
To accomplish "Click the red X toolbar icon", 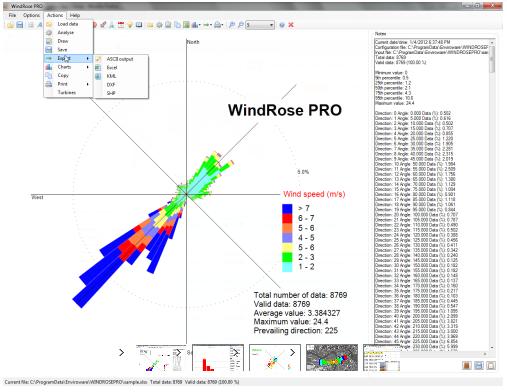I will 291,25.
